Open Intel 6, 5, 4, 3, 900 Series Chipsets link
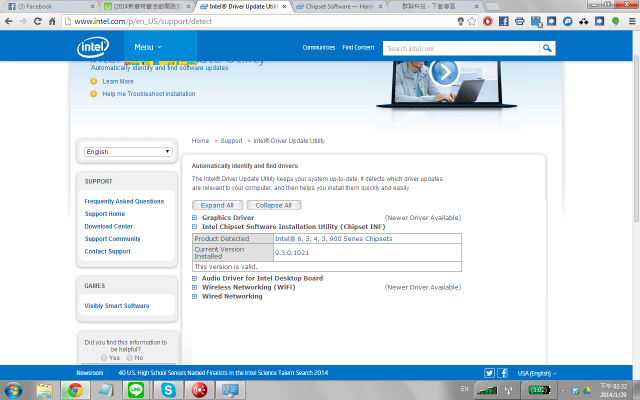 click(x=333, y=239)
